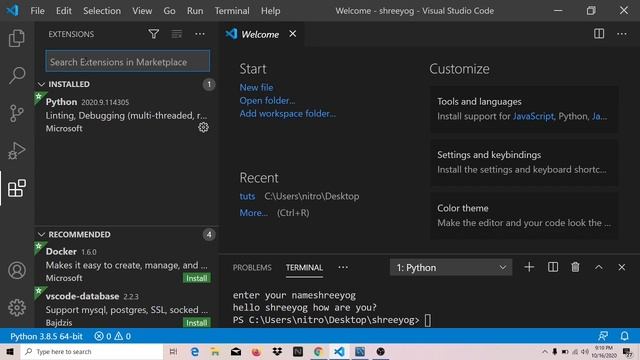Click Add workspace folder link
Screen dimensions: 640x360
288,113
